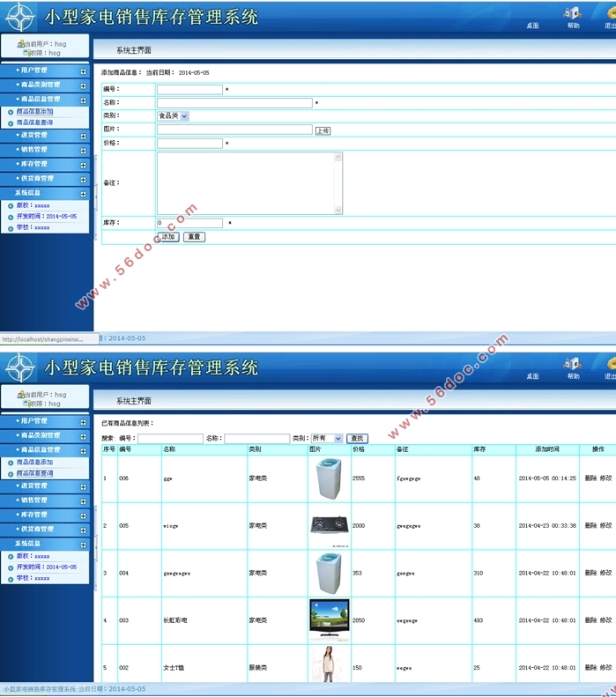Open the 类别 dropdown showing 食品类
Viewport: 616px width, 697px height.
point(173,115)
